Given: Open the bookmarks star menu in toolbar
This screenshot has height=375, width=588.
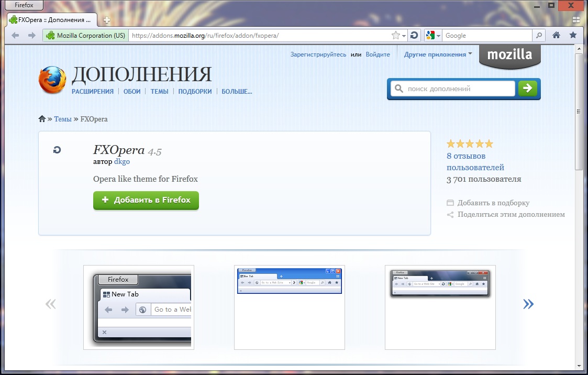Looking at the screenshot, I should pos(573,35).
